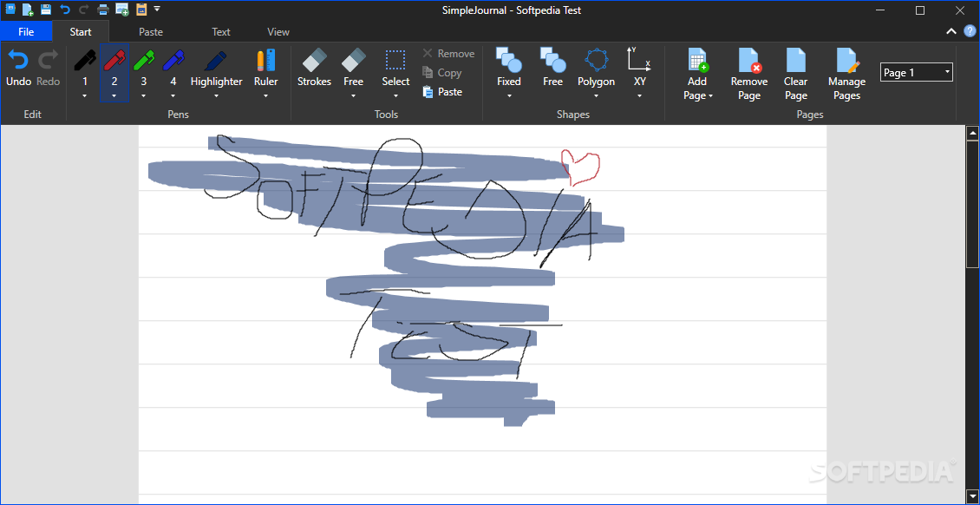Collapse the ribbon with the up chevron

tap(951, 31)
